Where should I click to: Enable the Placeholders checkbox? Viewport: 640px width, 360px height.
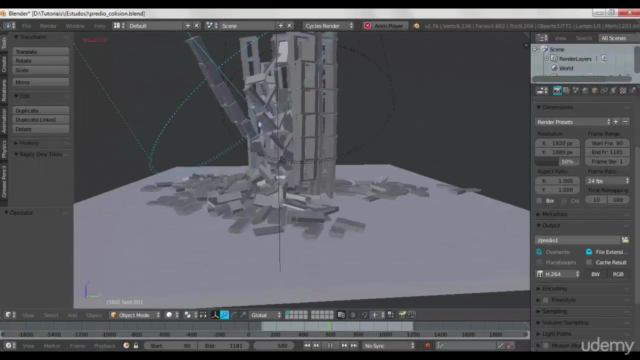[x=539, y=262]
